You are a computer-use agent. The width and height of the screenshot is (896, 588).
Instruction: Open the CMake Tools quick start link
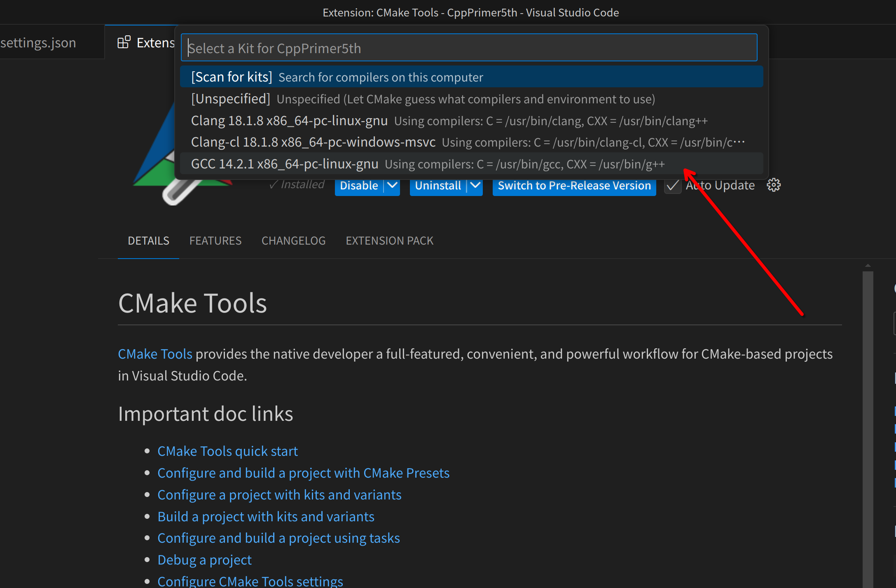tap(227, 451)
